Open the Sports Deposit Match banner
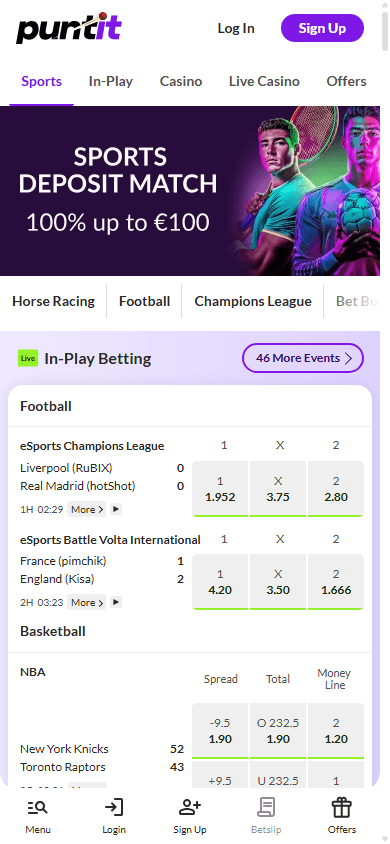Viewport: 390px width, 844px height. 190,191
